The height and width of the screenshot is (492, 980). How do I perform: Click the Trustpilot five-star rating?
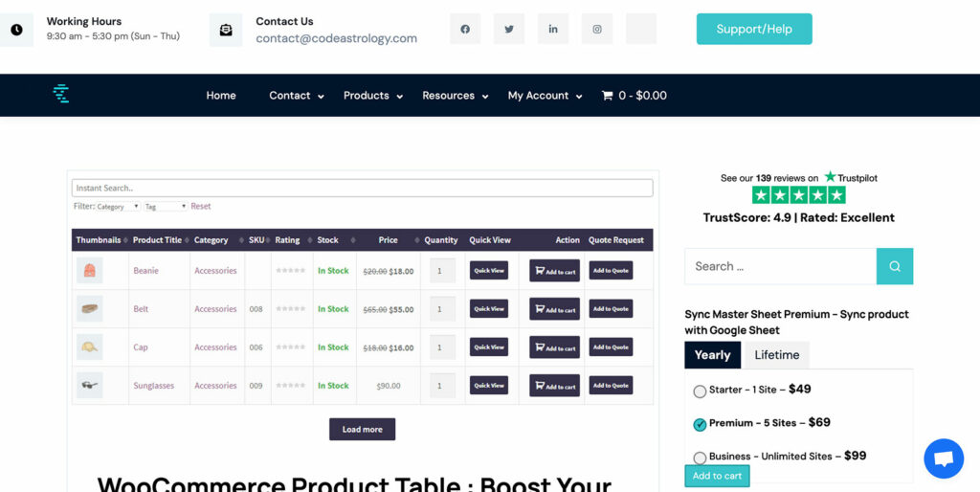coord(798,195)
